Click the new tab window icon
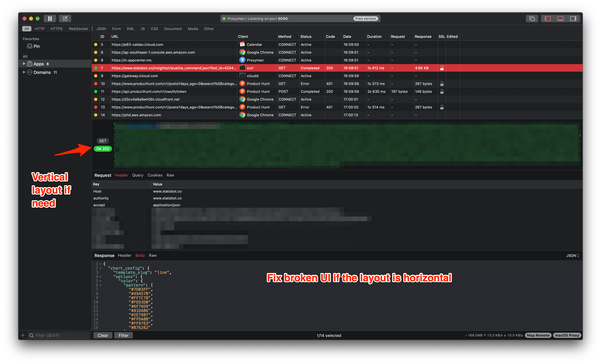601x364 pixels. click(532, 18)
